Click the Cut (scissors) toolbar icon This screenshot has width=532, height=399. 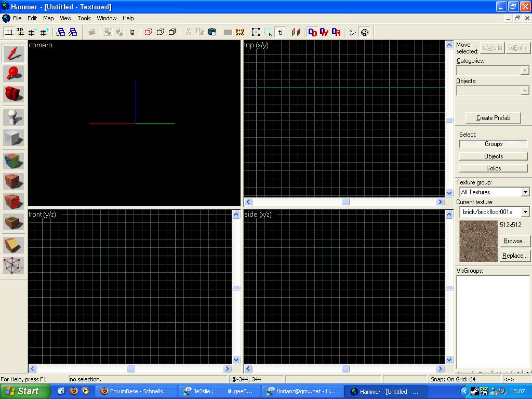pyautogui.click(x=188, y=32)
